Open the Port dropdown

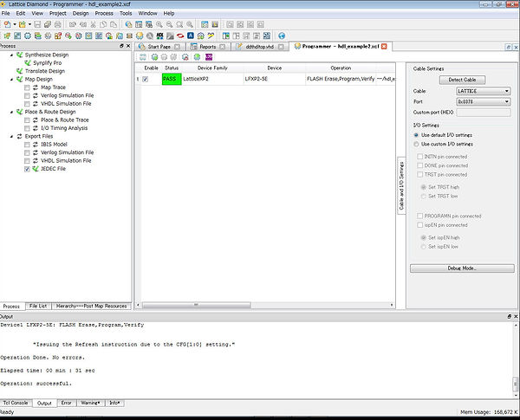click(x=484, y=102)
